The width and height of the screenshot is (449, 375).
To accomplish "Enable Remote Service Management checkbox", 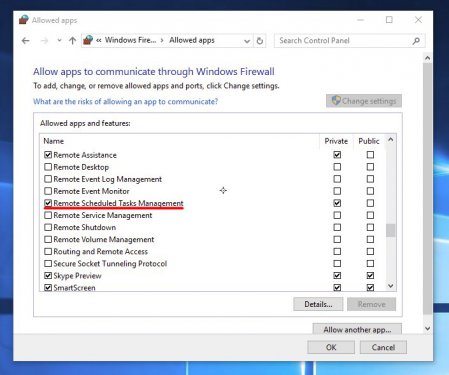I will click(x=48, y=215).
